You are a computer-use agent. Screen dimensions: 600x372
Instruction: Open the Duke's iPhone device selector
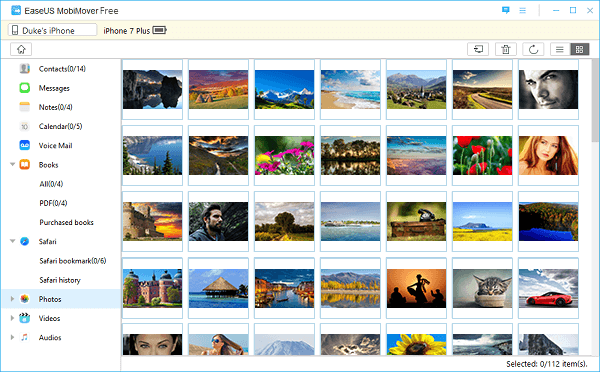tap(52, 30)
